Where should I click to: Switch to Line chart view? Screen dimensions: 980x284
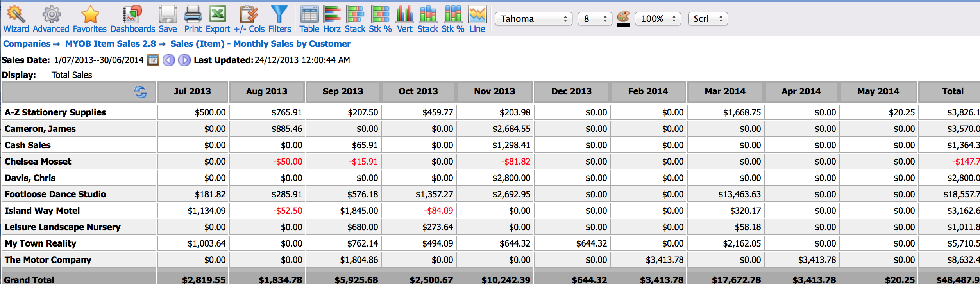click(x=477, y=19)
